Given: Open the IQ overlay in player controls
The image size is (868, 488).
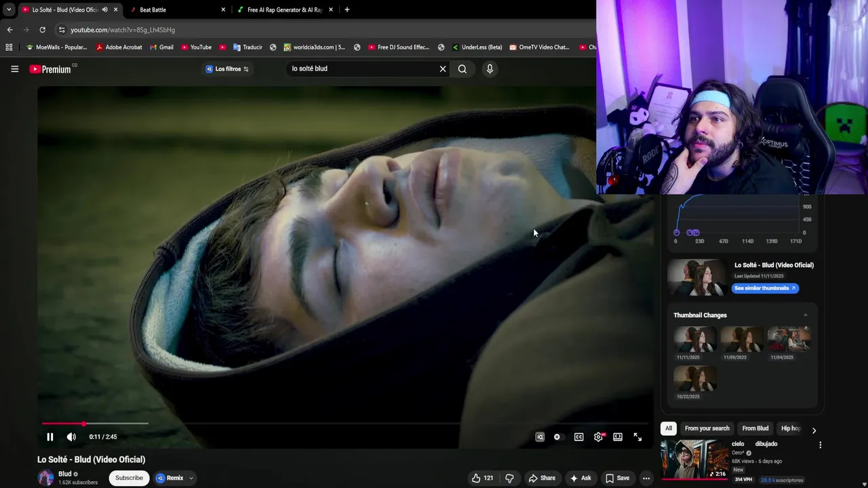Looking at the screenshot, I should [540, 437].
